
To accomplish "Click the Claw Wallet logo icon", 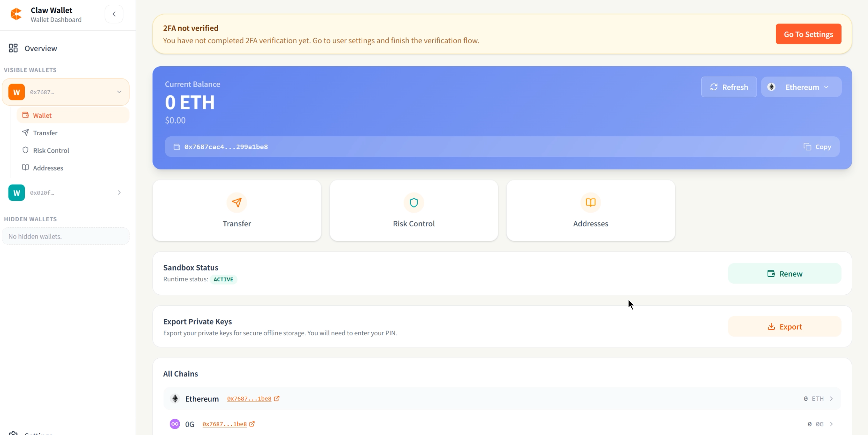I will [x=16, y=14].
